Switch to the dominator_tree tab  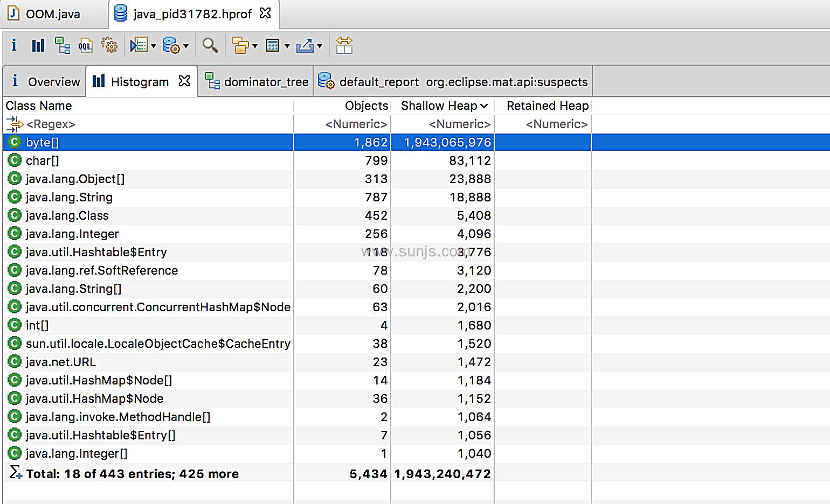point(257,82)
